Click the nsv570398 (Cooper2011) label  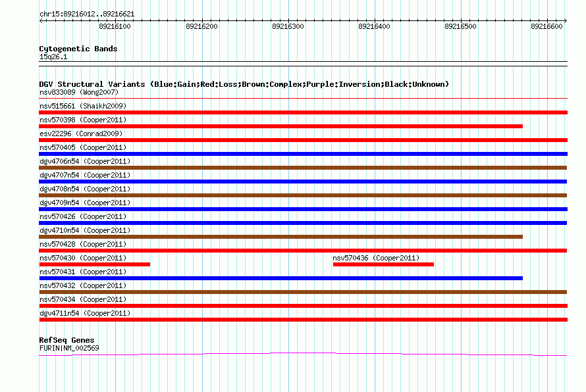tap(83, 120)
